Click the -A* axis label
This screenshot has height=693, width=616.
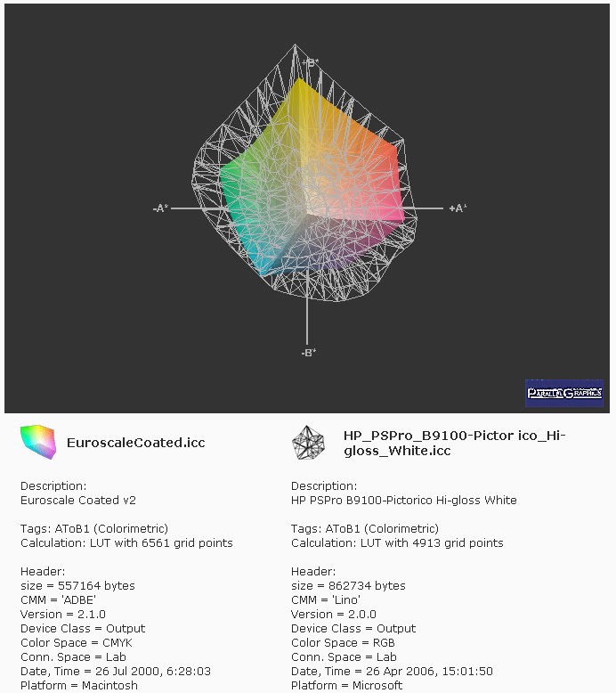[161, 208]
